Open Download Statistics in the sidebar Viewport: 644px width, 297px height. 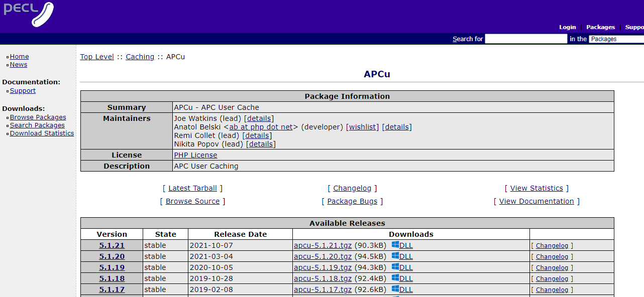pyautogui.click(x=42, y=133)
